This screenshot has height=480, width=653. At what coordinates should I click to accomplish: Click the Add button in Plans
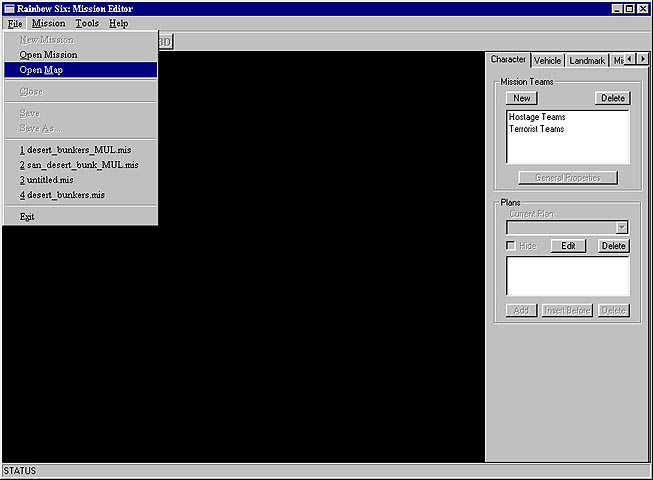pos(521,311)
